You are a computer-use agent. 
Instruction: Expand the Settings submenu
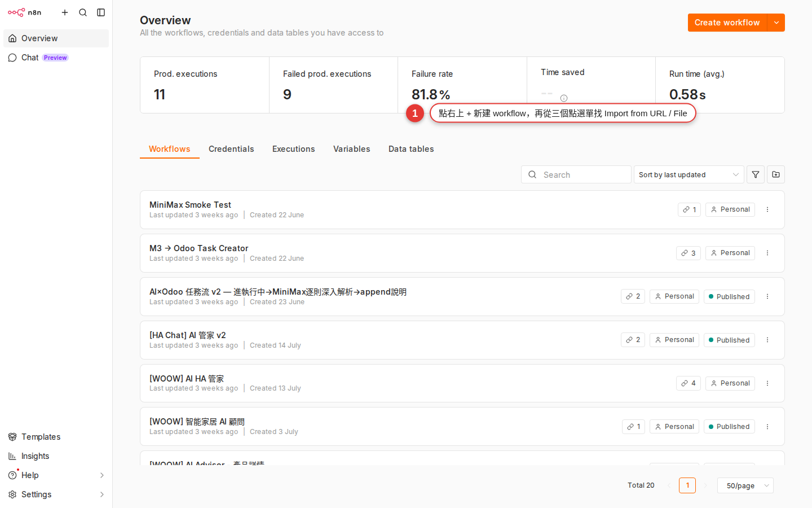(56, 494)
